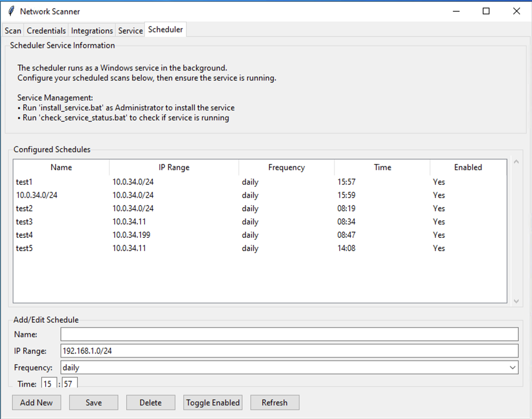Click Toggle Enabled to change schedule status
This screenshot has width=532, height=419.
(213, 402)
